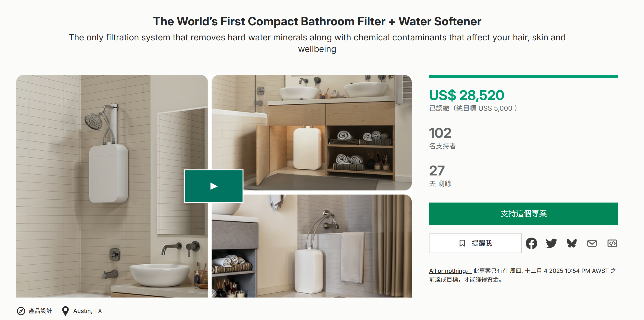The image size is (644, 320).
Task: Click the green funding progress bar
Action: point(523,76)
